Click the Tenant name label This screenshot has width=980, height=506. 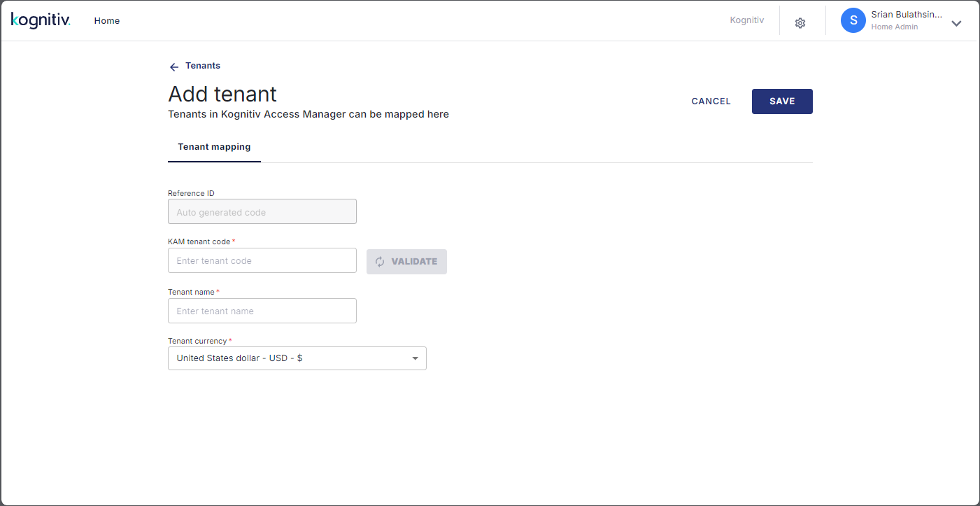[x=191, y=292]
